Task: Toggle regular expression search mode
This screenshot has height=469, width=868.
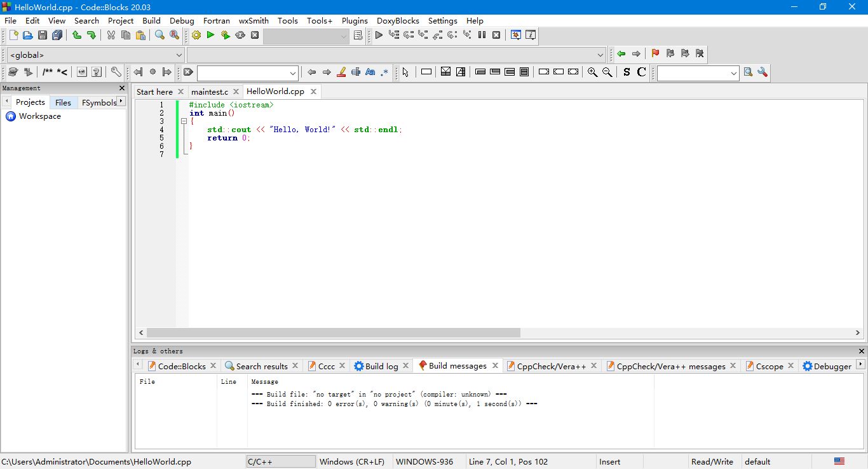Action: point(384,72)
